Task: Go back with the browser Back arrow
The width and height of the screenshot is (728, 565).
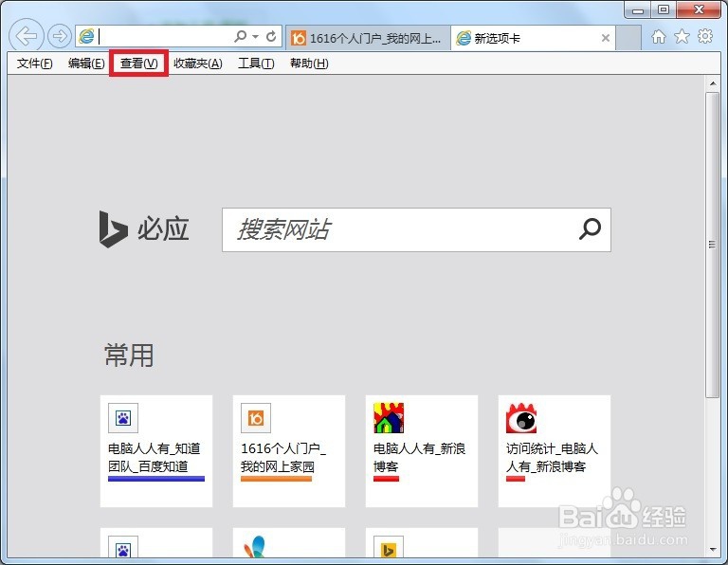Action: click(x=26, y=36)
